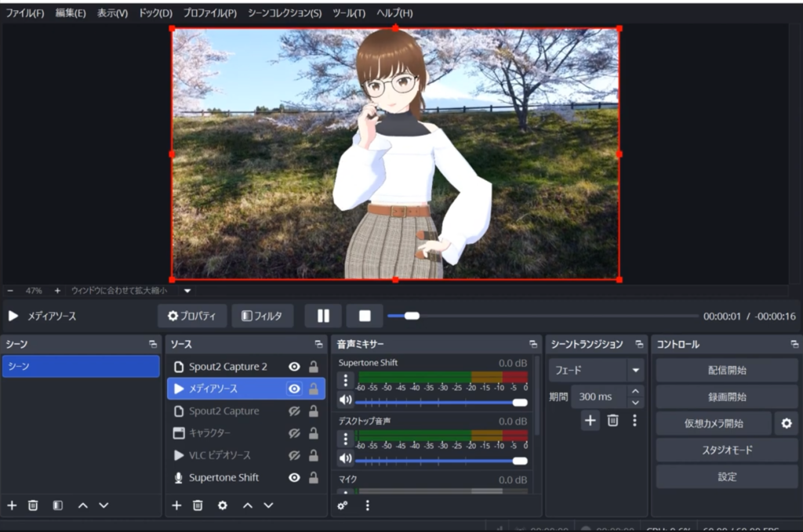Open the シーンコレクション menu
Screen dimensions: 803x532
(284, 13)
